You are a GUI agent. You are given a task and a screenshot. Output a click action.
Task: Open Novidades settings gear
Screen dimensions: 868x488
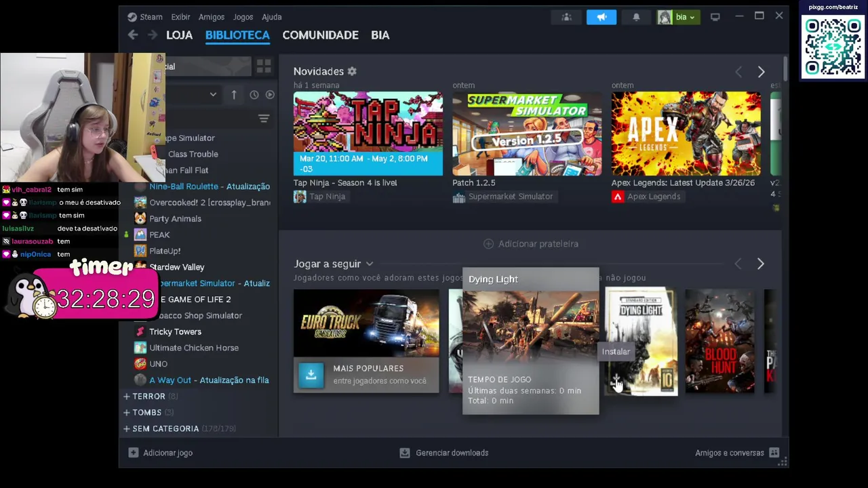click(x=352, y=71)
